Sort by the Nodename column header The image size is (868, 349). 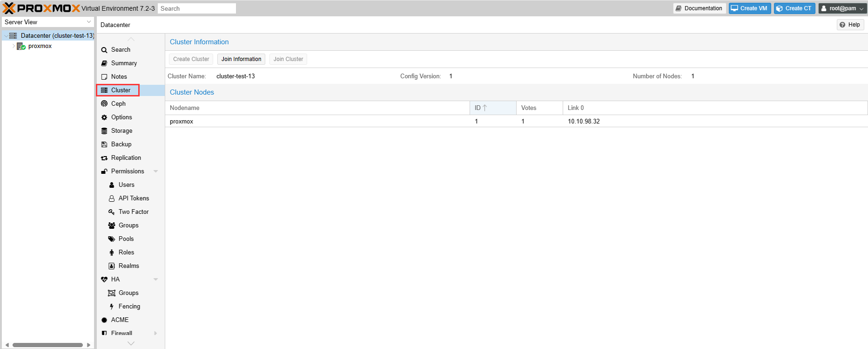tap(317, 108)
